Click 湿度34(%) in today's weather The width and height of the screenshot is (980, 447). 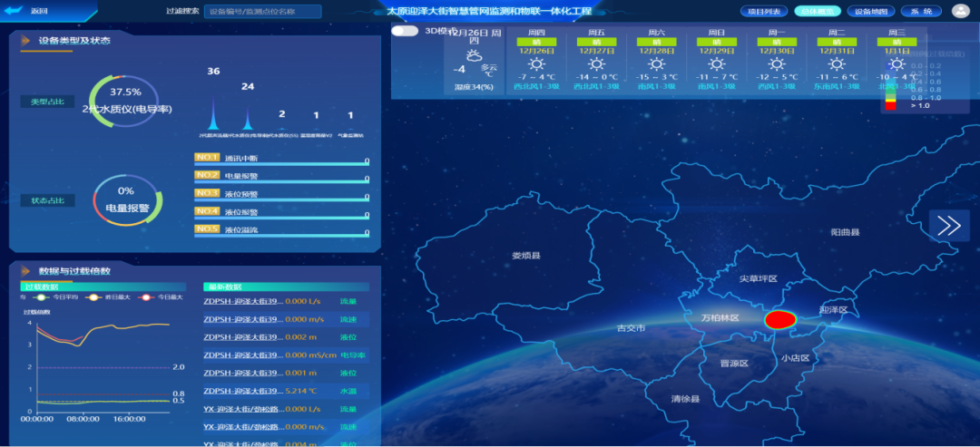click(474, 87)
